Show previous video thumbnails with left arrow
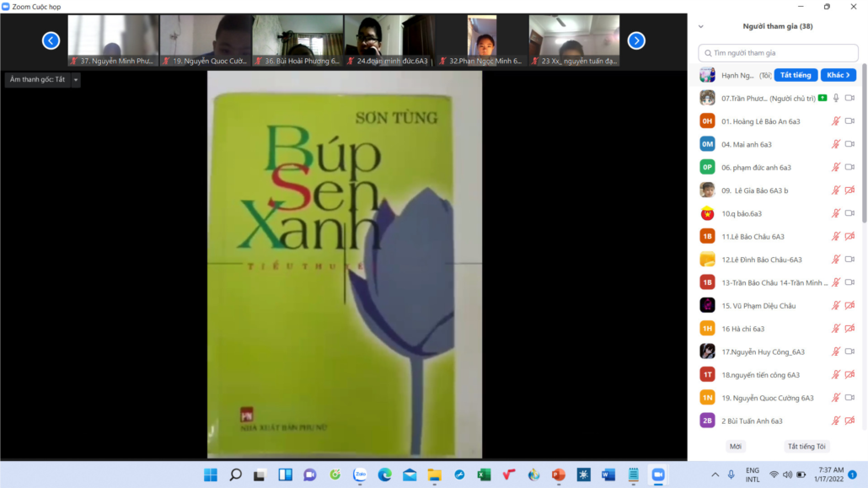868x488 pixels. point(51,40)
